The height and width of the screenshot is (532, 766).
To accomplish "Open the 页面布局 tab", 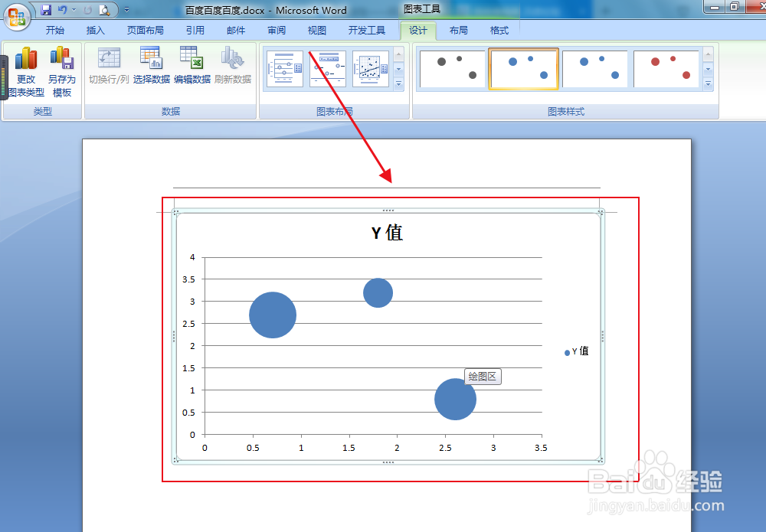I will click(145, 31).
